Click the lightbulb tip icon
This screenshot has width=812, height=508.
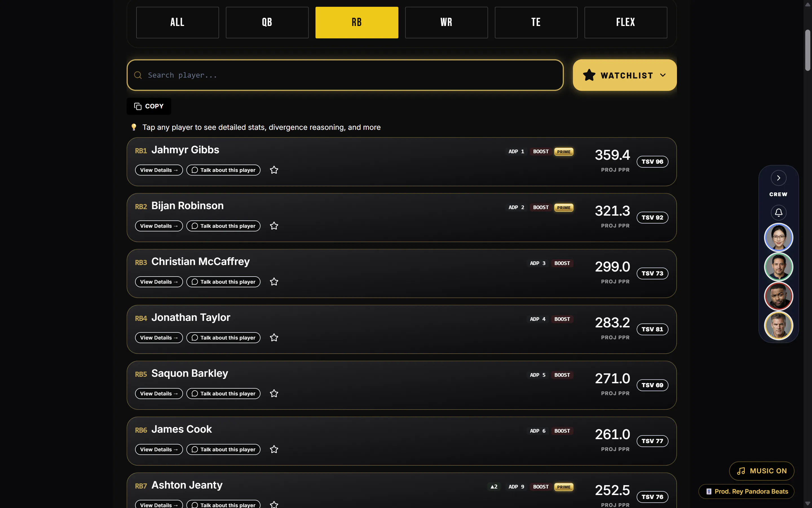point(134,127)
